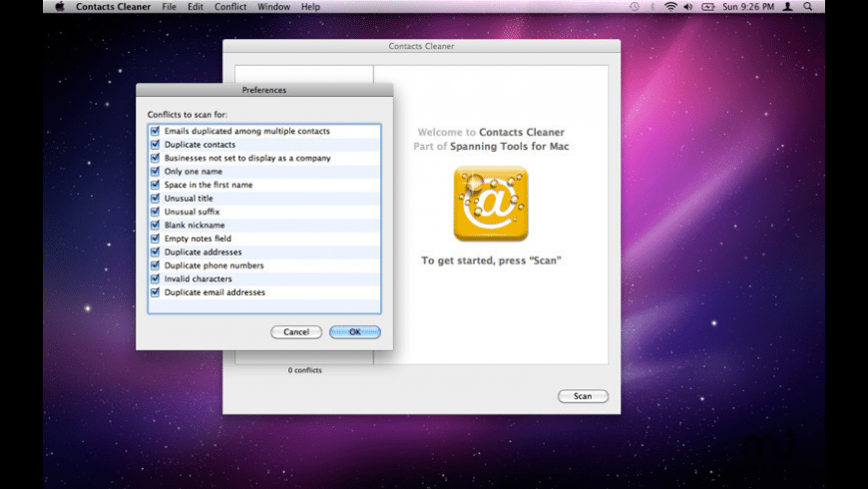Click 'Part of Spanning Tools for Mac' text
This screenshot has height=489, width=868.
coord(491,147)
